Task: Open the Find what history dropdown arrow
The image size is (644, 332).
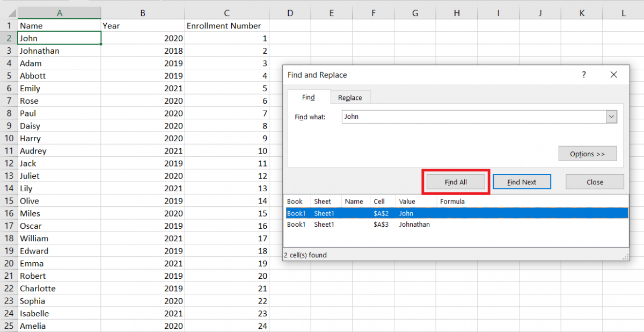Action: (612, 117)
